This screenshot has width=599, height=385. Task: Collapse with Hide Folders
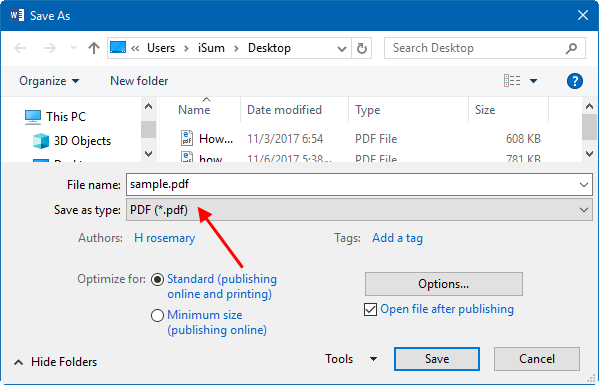(x=56, y=362)
